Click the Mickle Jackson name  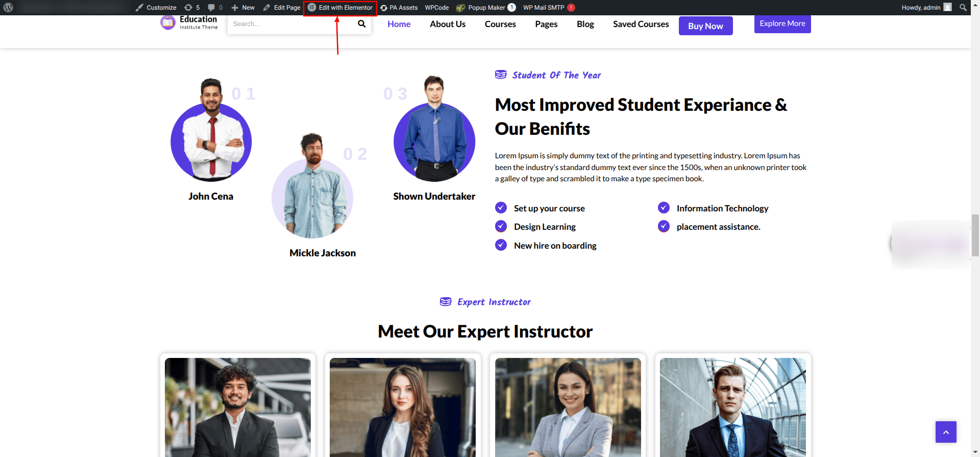point(323,253)
